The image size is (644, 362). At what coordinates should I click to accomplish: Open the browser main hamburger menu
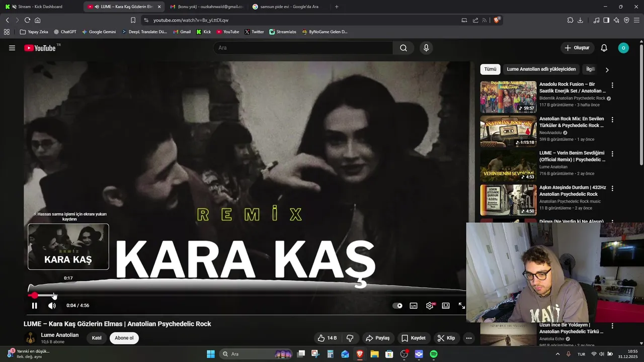pyautogui.click(x=636, y=20)
